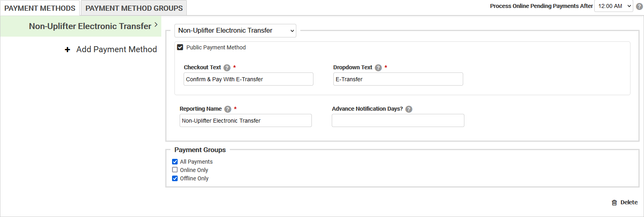
Task: Switch to the Payment Method Groups tab
Action: 134,8
